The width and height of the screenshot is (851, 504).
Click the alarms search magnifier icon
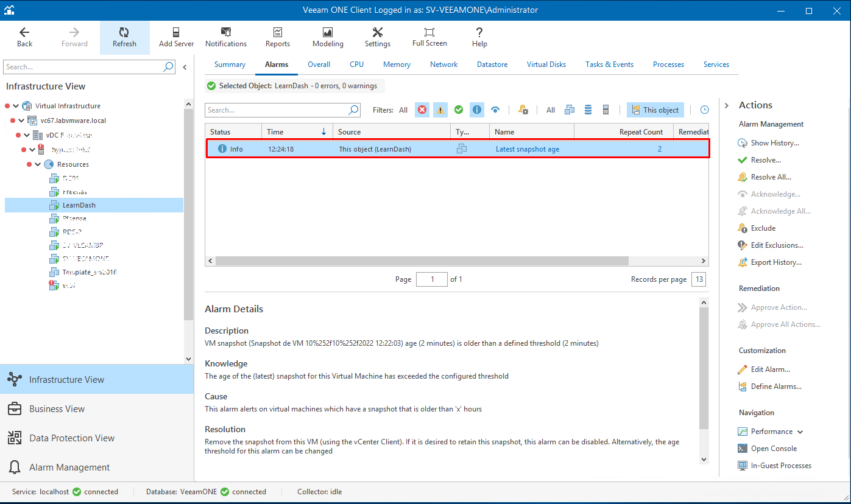click(x=353, y=110)
